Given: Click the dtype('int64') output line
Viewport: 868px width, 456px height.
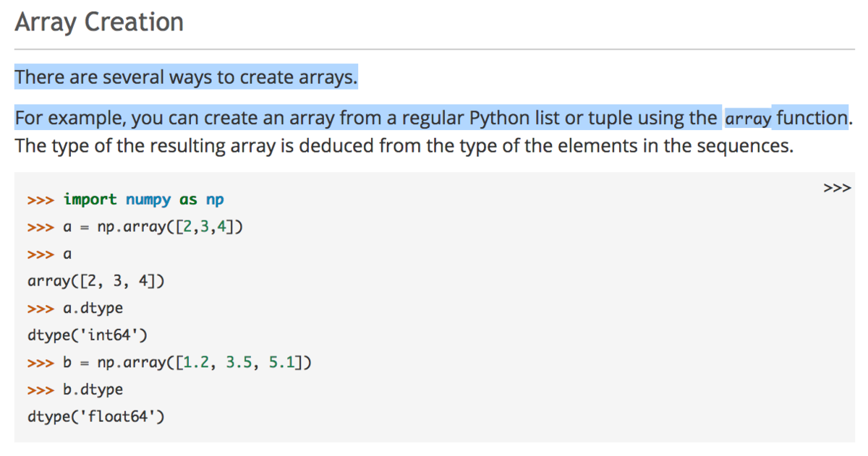Looking at the screenshot, I should coord(92,335).
